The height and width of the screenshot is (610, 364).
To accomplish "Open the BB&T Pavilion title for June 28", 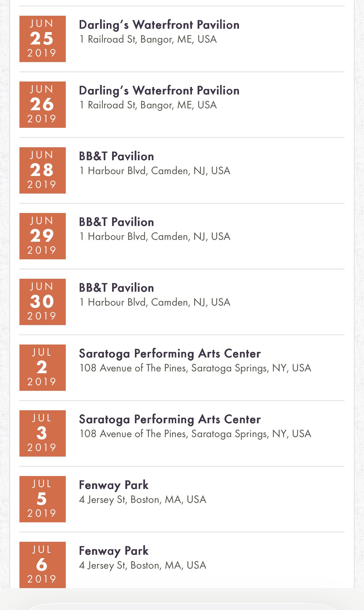I will 116,157.
